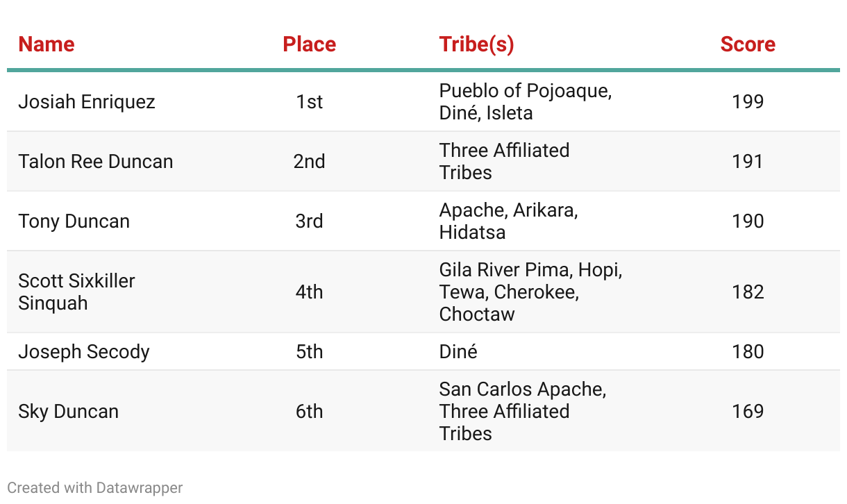Select the Scott Sixkiller Sinquah name cell
This screenshot has height=504, width=847.
point(77,292)
